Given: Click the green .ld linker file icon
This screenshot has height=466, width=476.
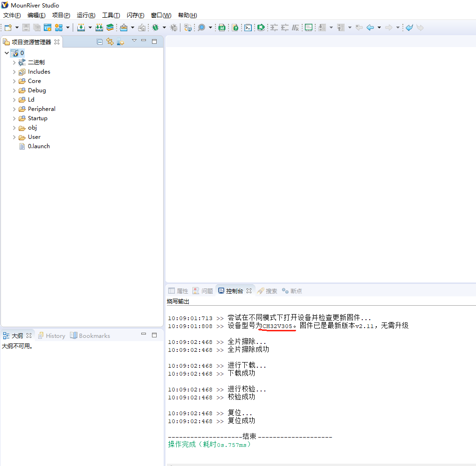Looking at the screenshot, I should click(222, 28).
